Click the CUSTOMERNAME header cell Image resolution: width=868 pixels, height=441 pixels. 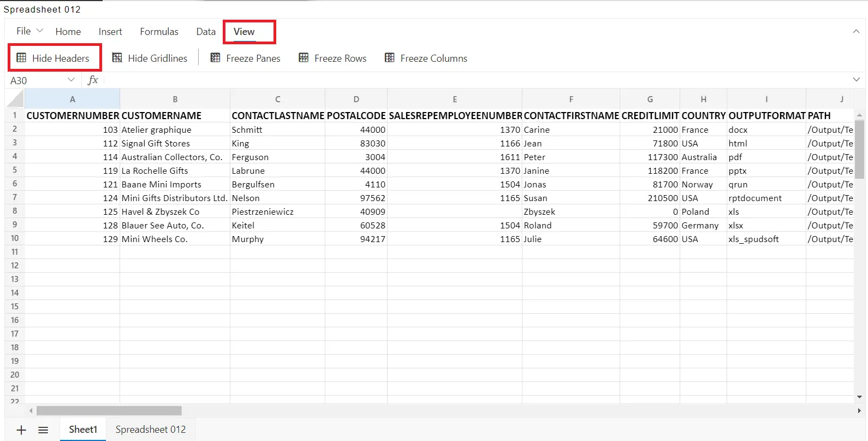(175, 115)
